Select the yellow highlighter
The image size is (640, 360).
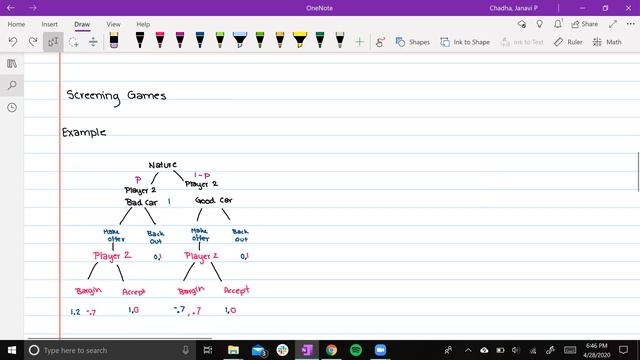point(300,40)
